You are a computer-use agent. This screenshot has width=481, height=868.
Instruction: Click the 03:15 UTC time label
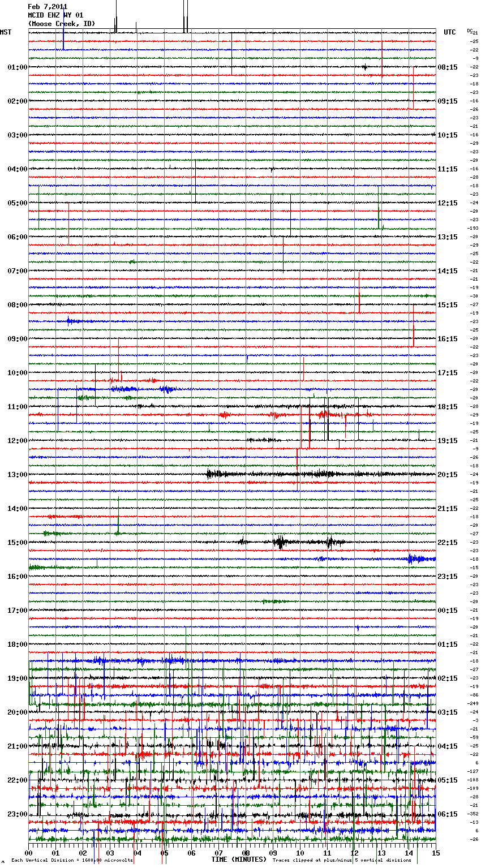point(448,712)
